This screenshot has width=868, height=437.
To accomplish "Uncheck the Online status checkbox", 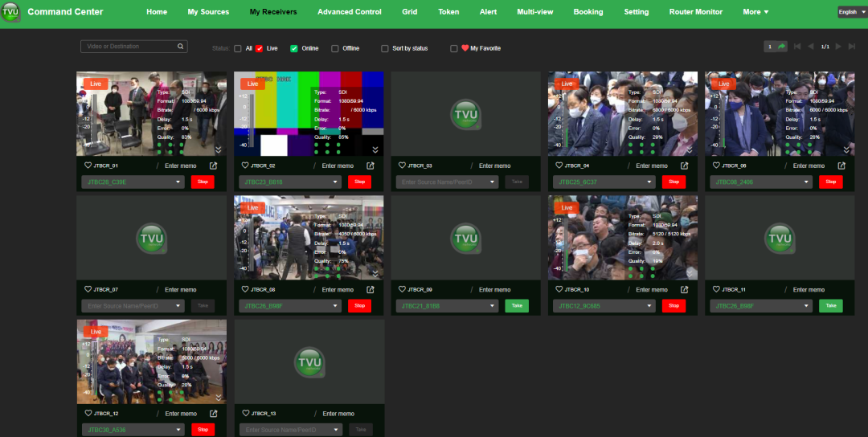I will (x=294, y=49).
